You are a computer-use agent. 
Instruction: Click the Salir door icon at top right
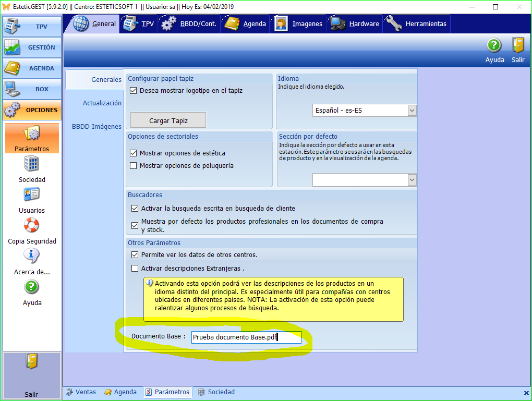tap(517, 46)
